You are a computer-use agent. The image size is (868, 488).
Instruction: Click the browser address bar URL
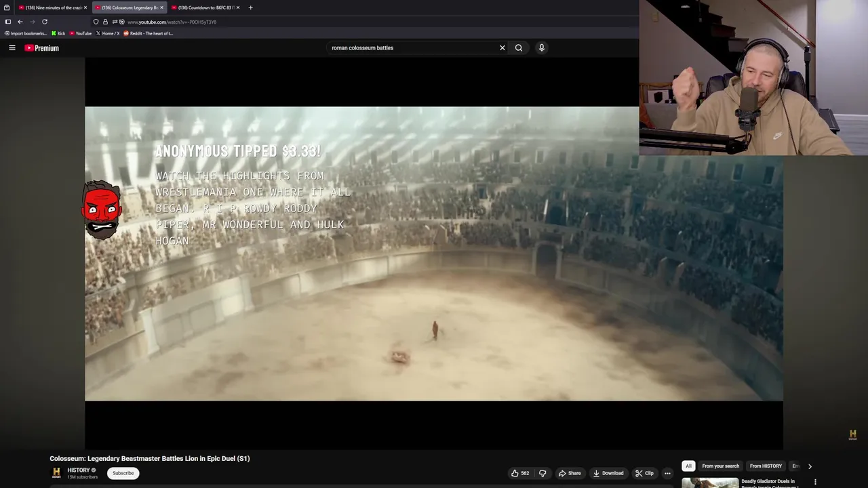(x=172, y=22)
